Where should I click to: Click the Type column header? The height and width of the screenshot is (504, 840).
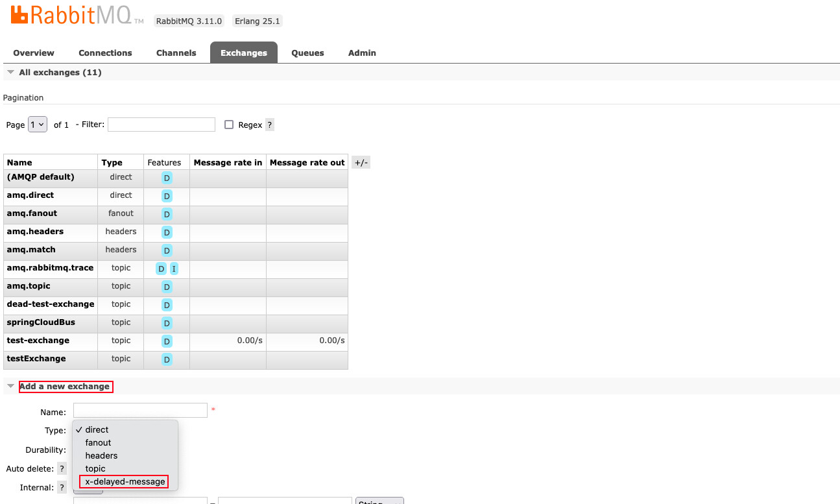click(x=112, y=163)
